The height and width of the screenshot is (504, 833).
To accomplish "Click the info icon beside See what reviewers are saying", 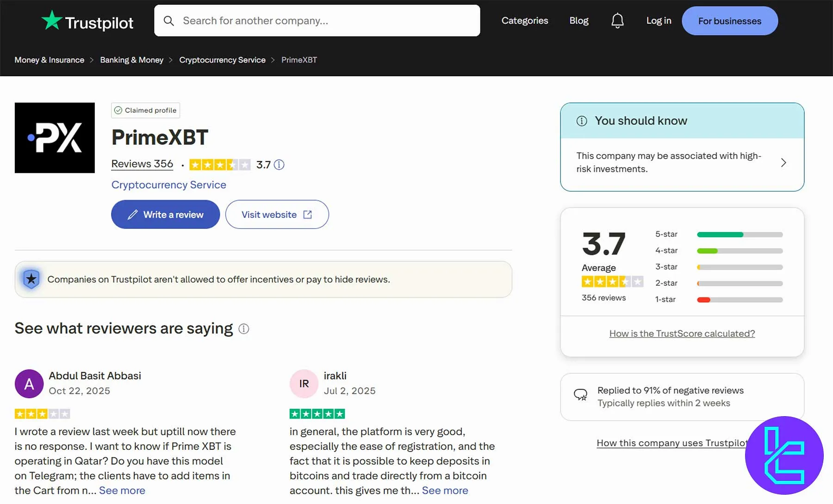I will coord(244,329).
